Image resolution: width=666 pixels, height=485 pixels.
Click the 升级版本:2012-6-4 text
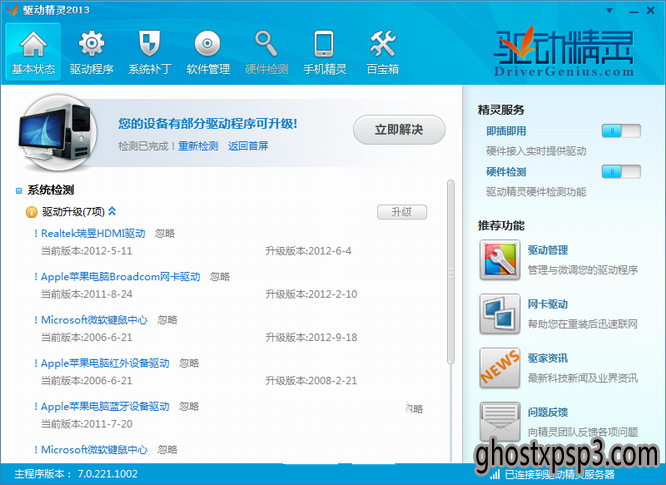(x=308, y=251)
